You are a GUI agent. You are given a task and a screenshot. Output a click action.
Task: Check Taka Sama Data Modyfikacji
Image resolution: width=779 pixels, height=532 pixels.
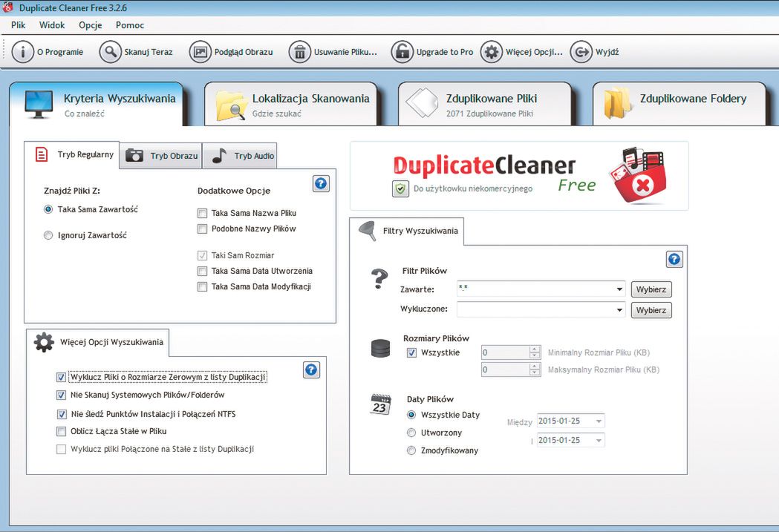tap(202, 287)
